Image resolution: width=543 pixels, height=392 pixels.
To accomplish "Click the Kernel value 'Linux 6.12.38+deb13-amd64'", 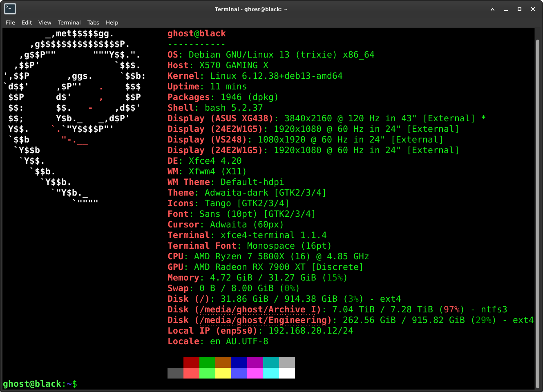I will [x=276, y=76].
